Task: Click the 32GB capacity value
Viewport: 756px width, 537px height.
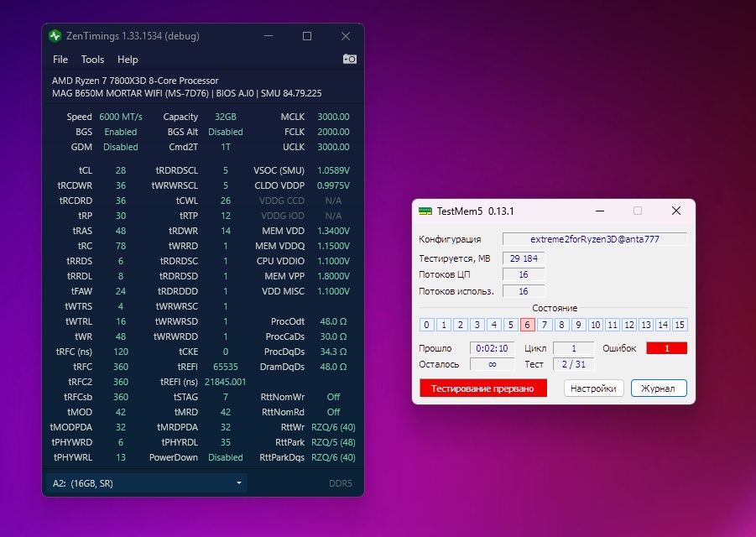Action: (225, 117)
